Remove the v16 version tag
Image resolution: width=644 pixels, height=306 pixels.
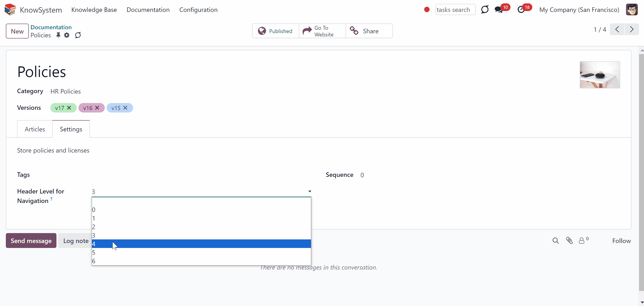pyautogui.click(x=97, y=108)
